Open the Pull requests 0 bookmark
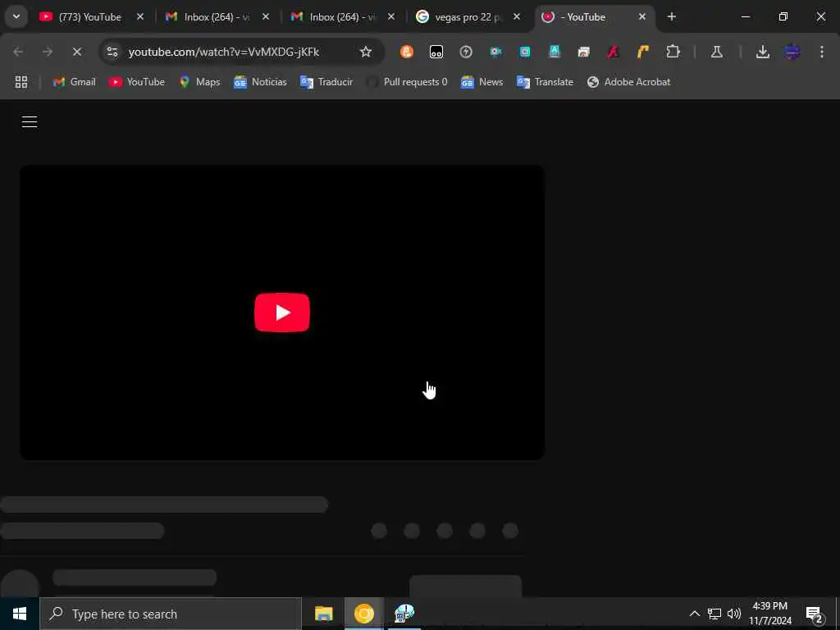 [x=407, y=82]
